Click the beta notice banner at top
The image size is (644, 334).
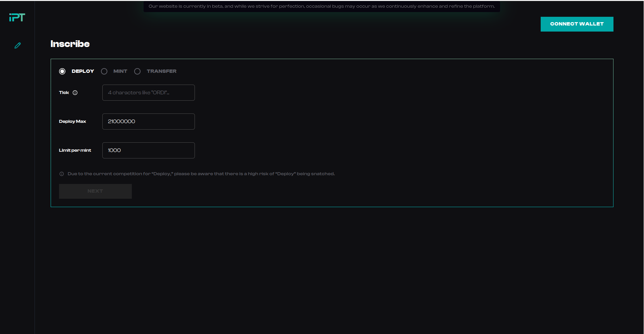(x=321, y=6)
